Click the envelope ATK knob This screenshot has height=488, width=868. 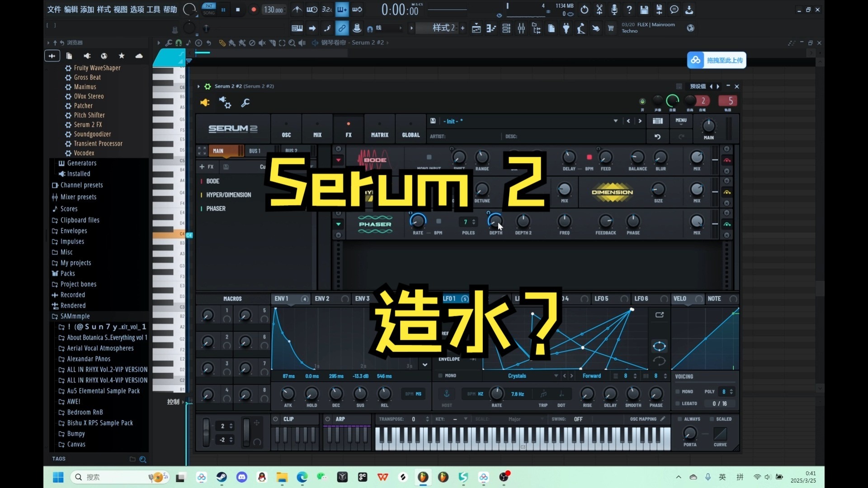288,394
